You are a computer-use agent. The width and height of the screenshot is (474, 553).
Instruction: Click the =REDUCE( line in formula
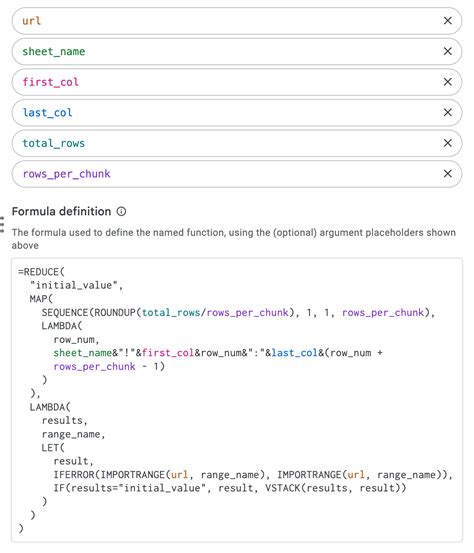click(41, 272)
